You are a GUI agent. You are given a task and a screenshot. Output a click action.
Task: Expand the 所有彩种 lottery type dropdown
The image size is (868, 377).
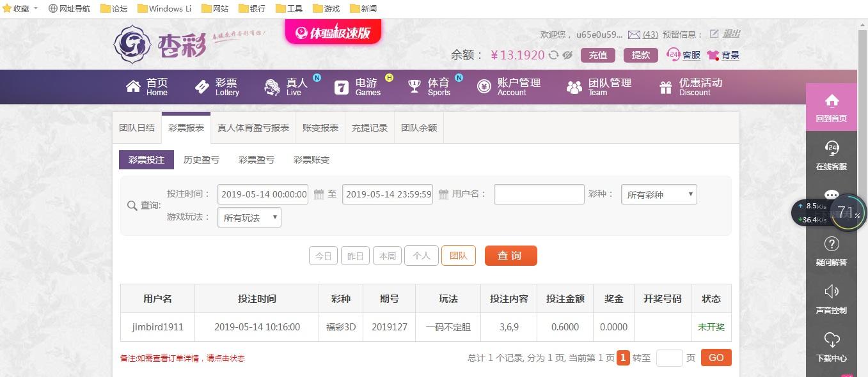pyautogui.click(x=659, y=194)
